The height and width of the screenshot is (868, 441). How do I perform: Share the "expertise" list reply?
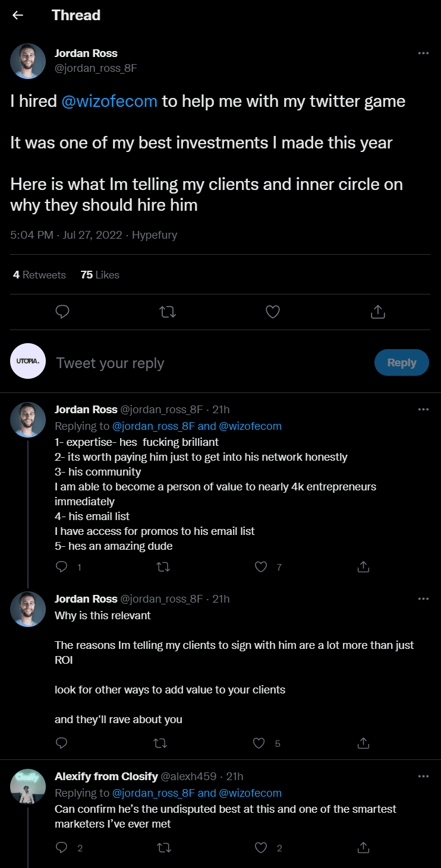point(364,567)
